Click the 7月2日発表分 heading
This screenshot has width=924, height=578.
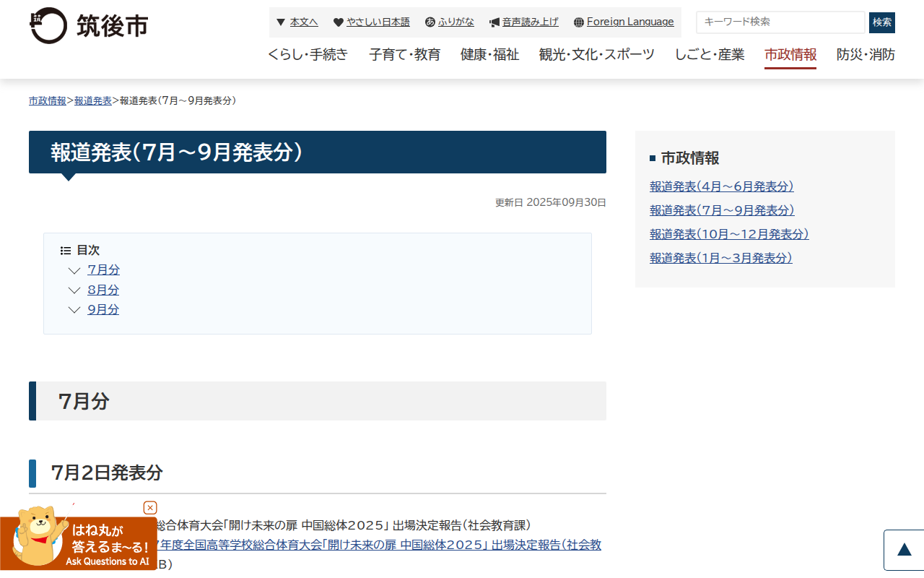pos(107,473)
